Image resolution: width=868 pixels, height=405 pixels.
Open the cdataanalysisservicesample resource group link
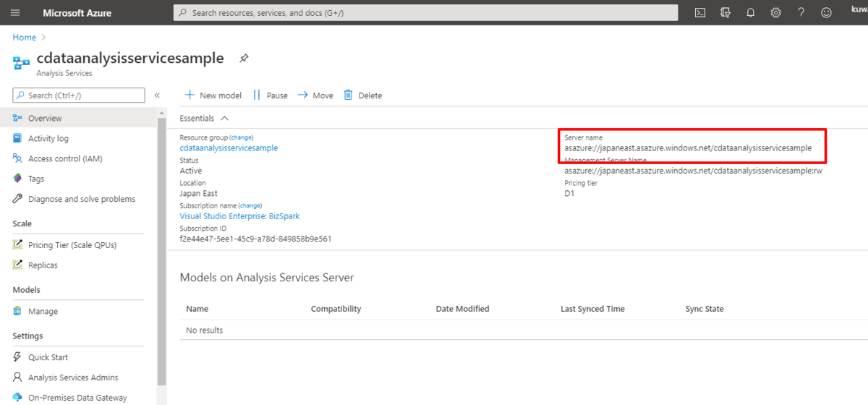tap(229, 148)
